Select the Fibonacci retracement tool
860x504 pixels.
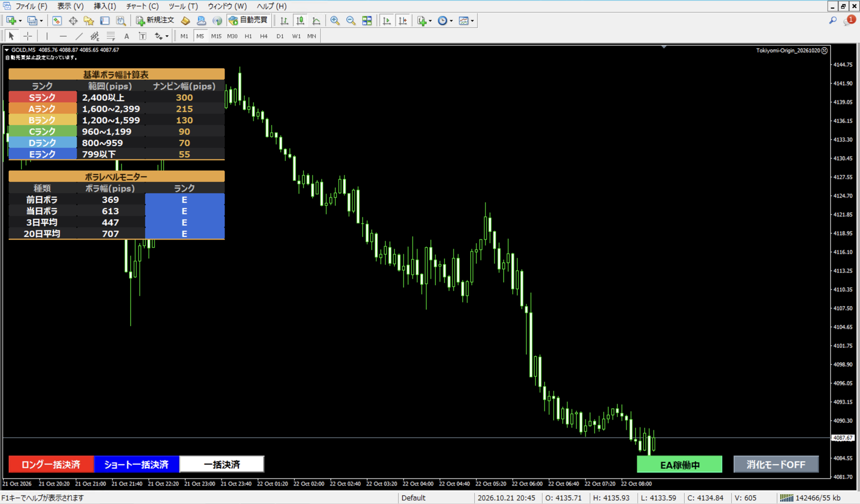pos(111,36)
